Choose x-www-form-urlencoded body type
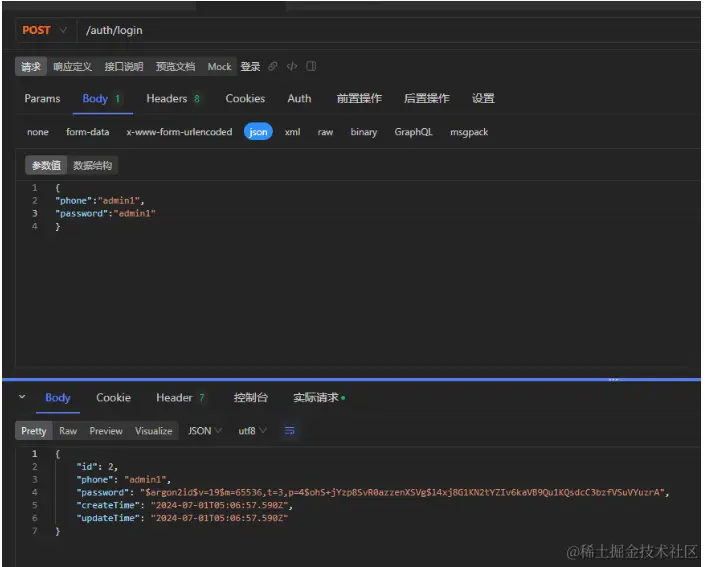The height and width of the screenshot is (567, 705). (179, 132)
